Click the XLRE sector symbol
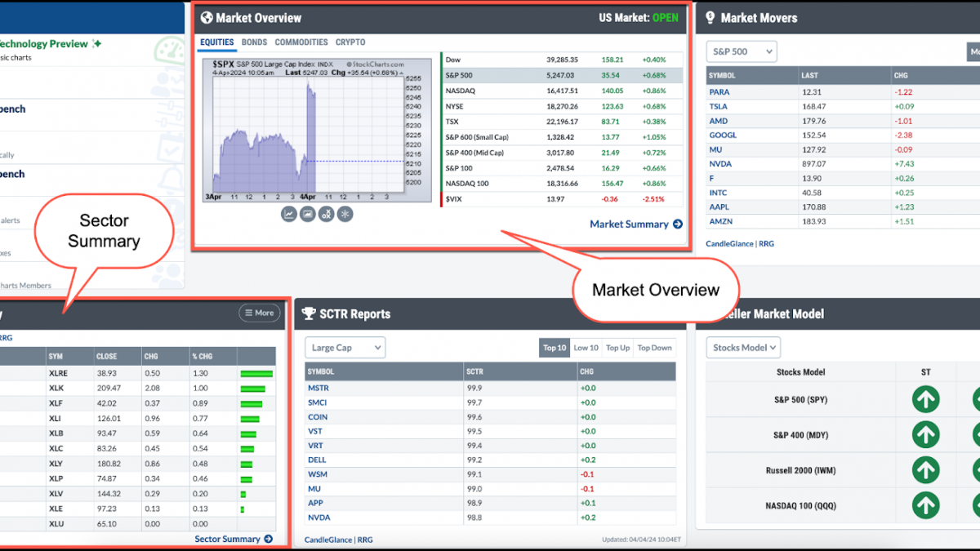The image size is (980, 551). click(57, 372)
